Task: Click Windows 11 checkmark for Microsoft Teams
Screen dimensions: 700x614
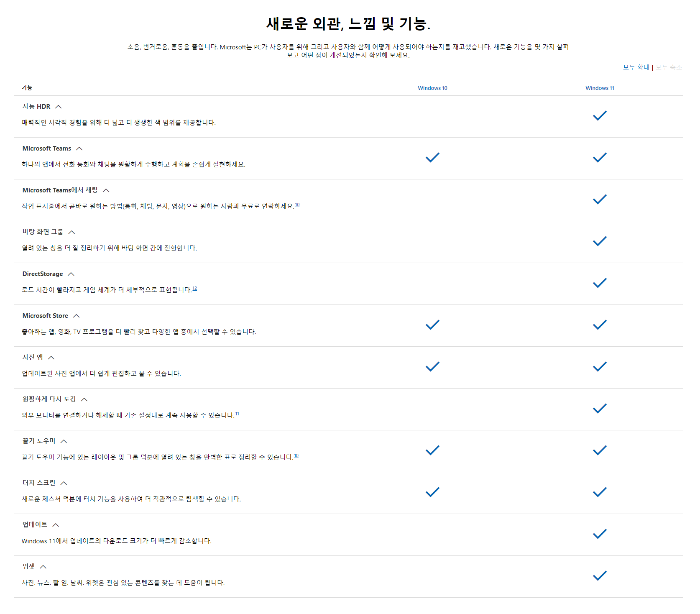Action: (x=600, y=158)
